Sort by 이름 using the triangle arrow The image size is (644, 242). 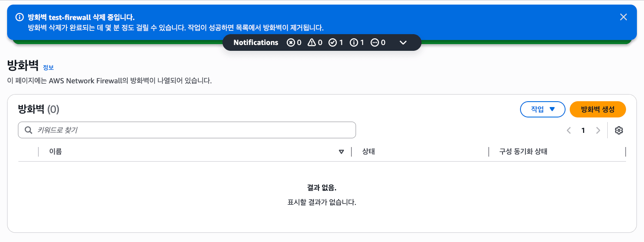pos(341,152)
